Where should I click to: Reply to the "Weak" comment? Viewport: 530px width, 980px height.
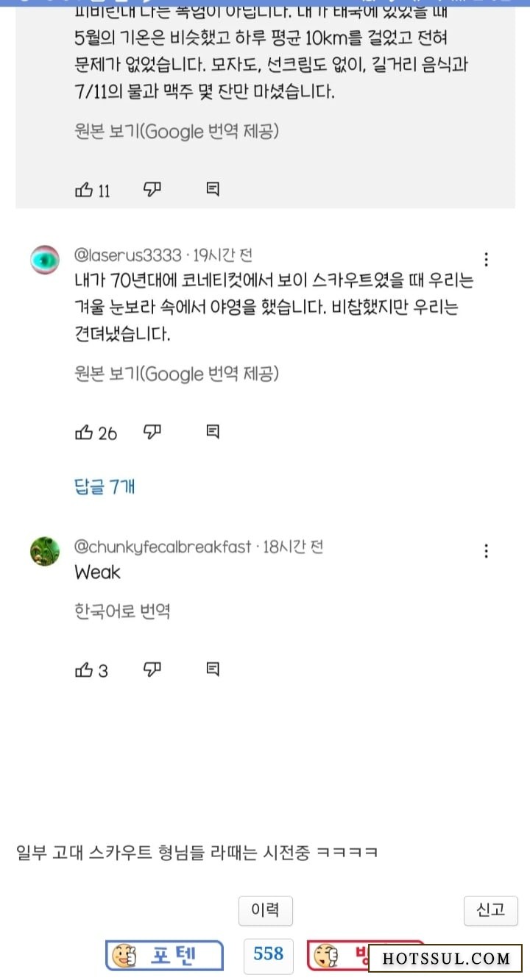coord(212,670)
